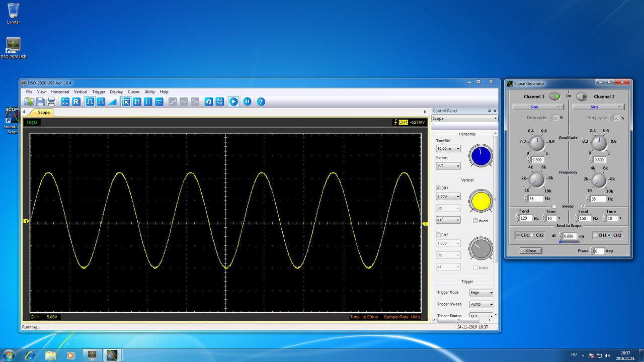The height and width of the screenshot is (362, 644).
Task: Toggle Channel 2 On switch in Signal Generator
Action: 582,97
